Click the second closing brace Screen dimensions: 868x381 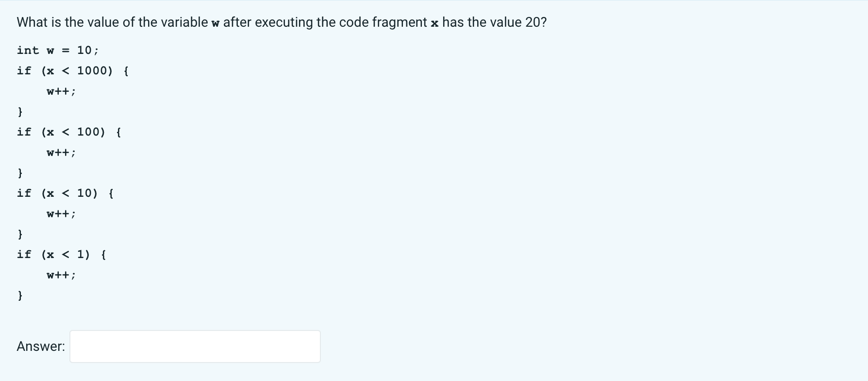pos(20,173)
